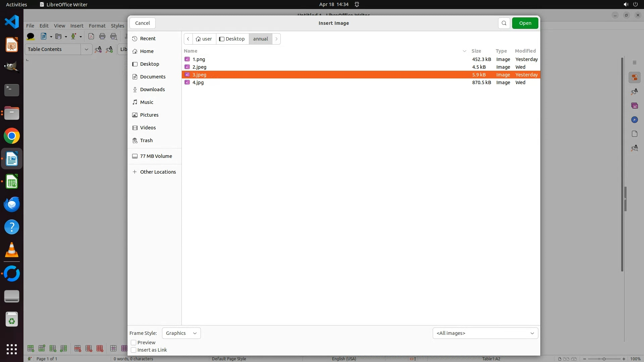Open Downloads location in sidebar
644x362 pixels.
point(152,89)
